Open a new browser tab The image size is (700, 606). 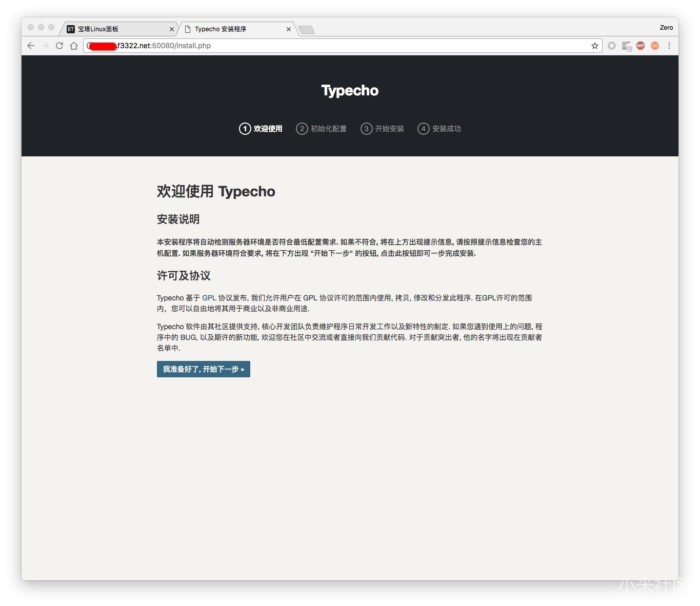[306, 29]
